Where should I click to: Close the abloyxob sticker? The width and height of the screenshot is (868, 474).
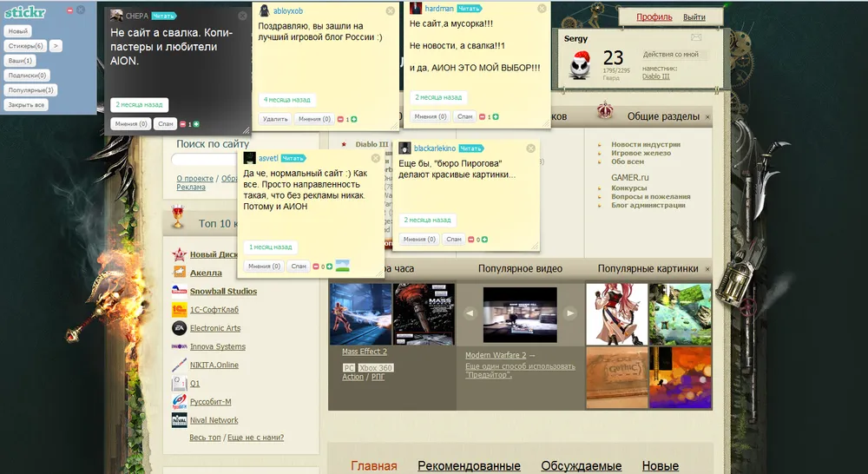391,10
